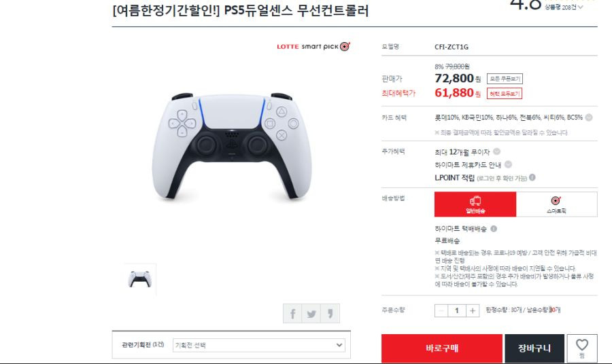
Task: Add to cart with 장바구니 button
Action: (x=534, y=348)
